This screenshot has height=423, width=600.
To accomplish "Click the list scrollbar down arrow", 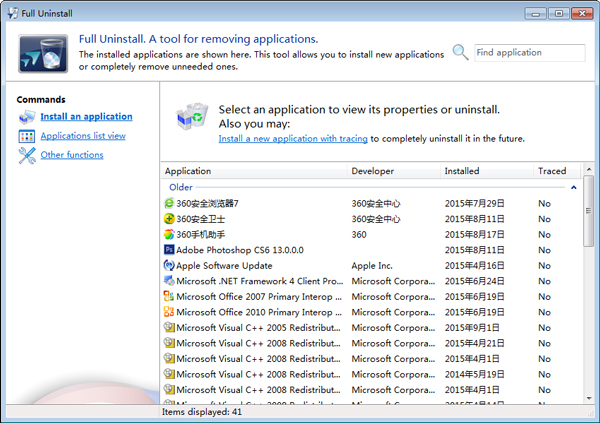I will (x=589, y=398).
